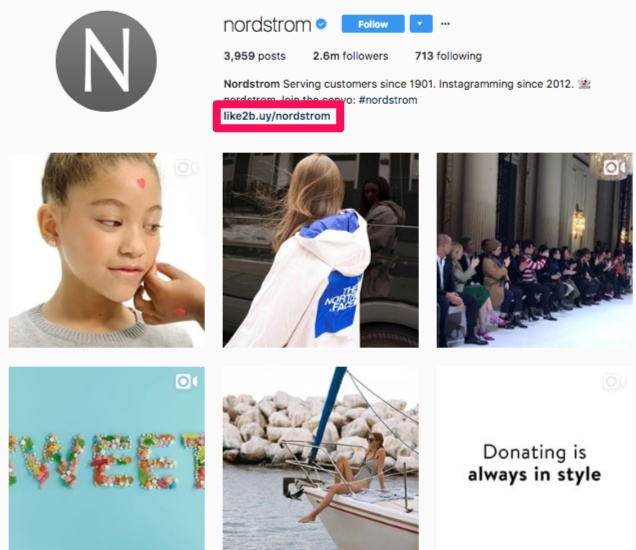This screenshot has width=636, height=550.
Task: Click the blue Follow button
Action: pos(373,24)
